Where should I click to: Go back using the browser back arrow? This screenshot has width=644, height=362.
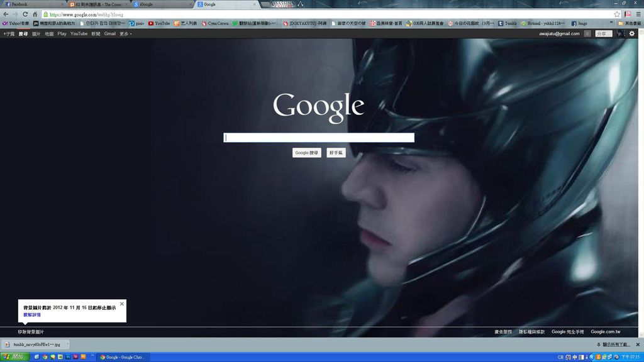tap(6, 14)
